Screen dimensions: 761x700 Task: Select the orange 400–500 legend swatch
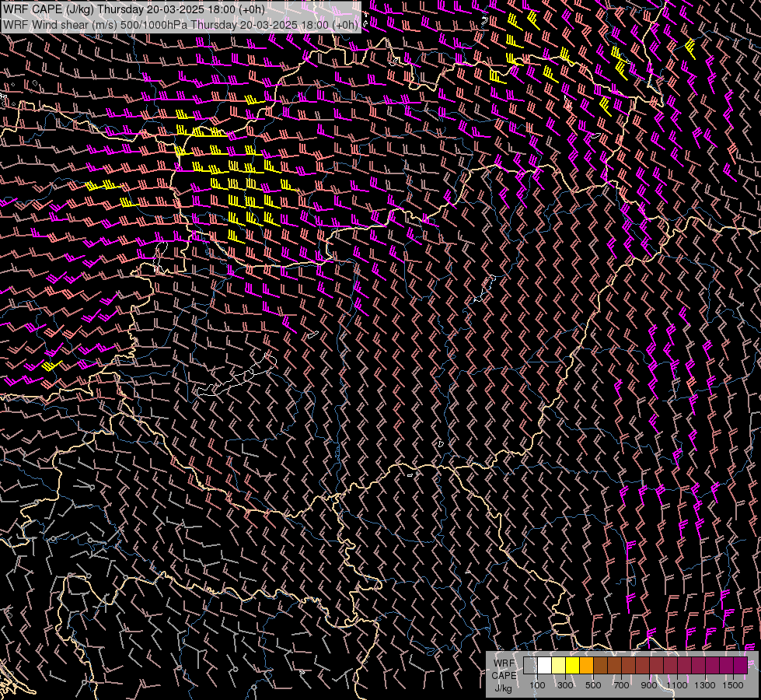click(586, 665)
